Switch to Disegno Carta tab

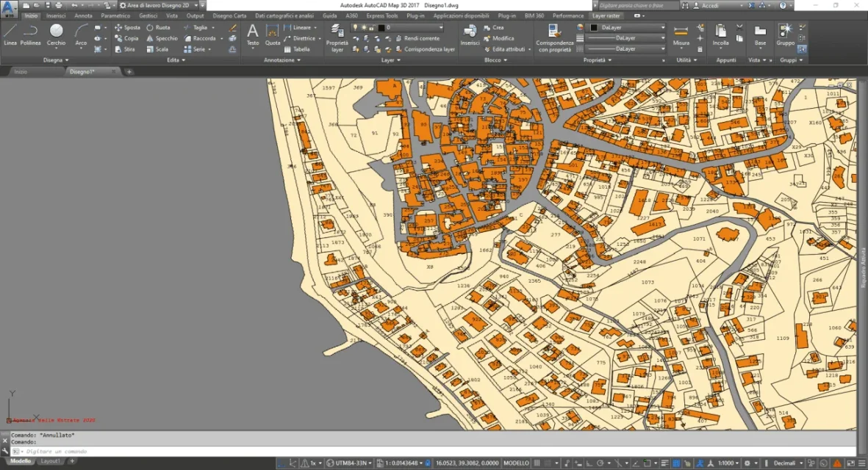coord(229,16)
